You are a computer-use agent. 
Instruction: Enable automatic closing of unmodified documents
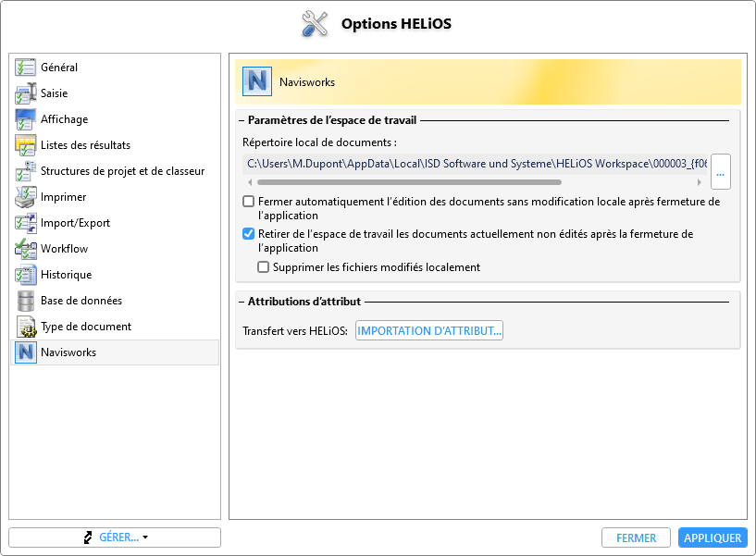click(249, 202)
